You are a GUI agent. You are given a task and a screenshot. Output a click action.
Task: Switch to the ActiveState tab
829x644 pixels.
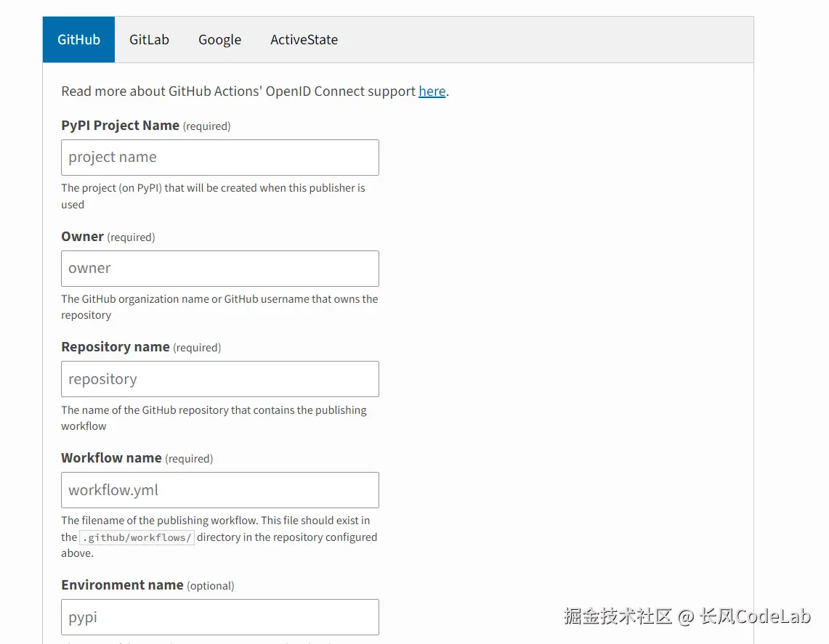click(x=304, y=40)
